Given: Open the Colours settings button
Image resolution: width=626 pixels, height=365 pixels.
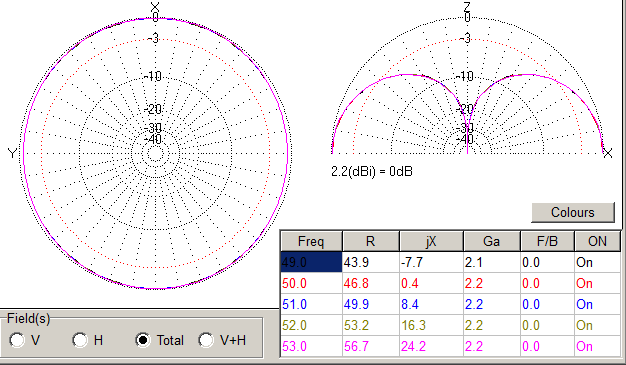Looking at the screenshot, I should coord(573,212).
